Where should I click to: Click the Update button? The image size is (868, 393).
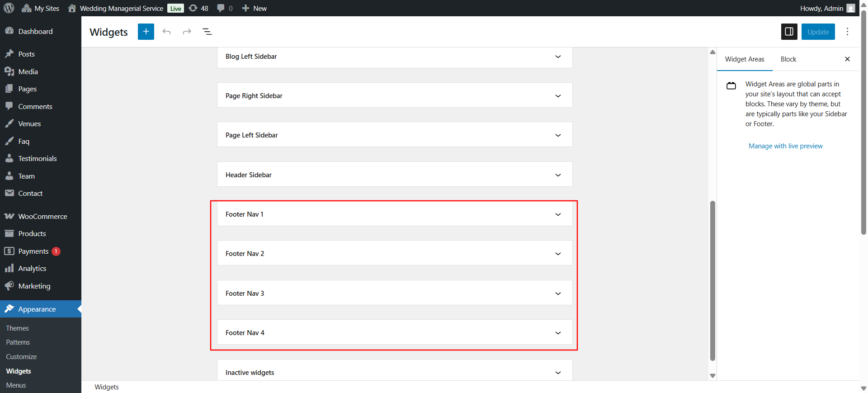818,32
